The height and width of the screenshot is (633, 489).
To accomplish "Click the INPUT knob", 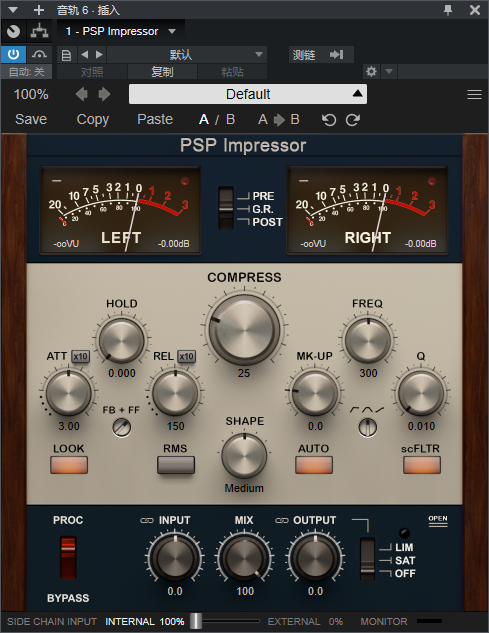I will click(x=175, y=559).
